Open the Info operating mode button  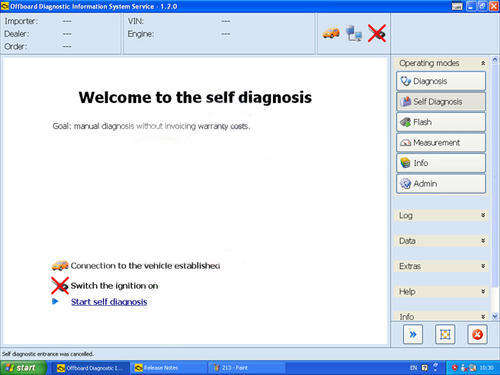tap(441, 163)
